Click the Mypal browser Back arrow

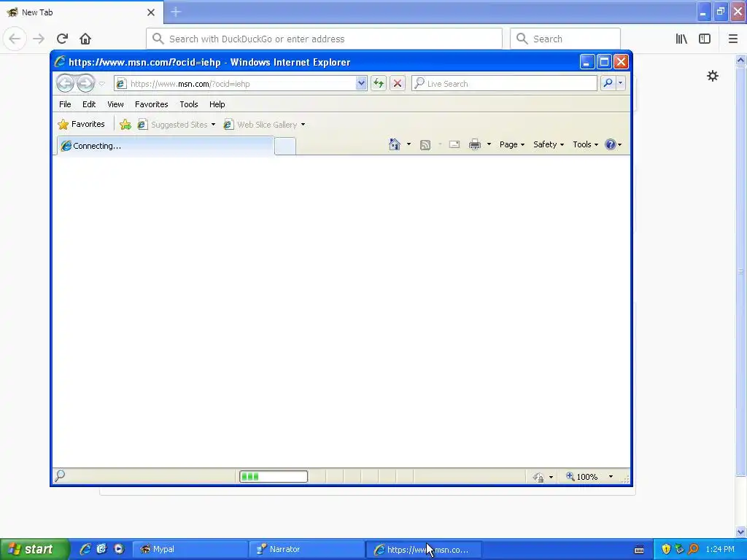coord(15,39)
